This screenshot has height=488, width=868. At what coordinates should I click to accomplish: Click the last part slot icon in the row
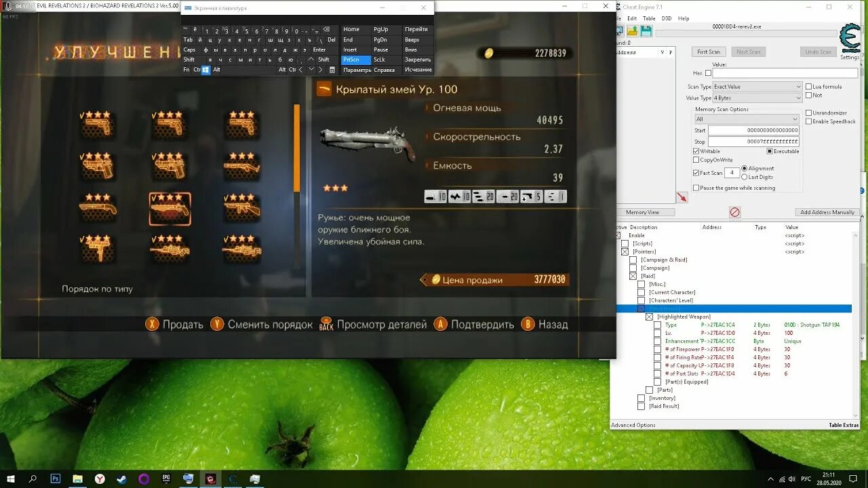(x=555, y=197)
